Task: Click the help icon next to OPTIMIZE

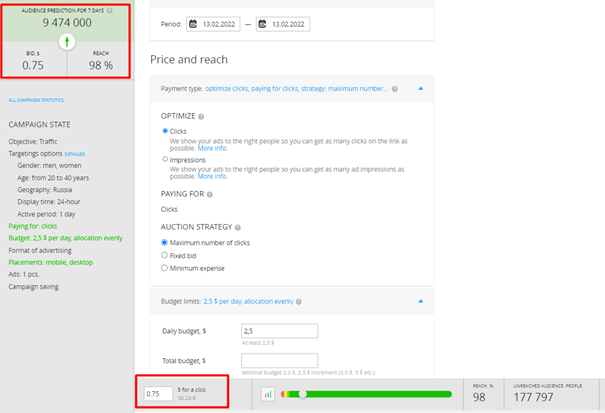Action: coord(201,115)
